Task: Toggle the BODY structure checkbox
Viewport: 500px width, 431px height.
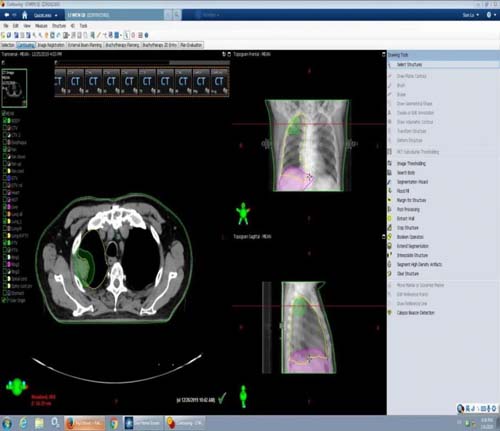Action: tap(5, 121)
